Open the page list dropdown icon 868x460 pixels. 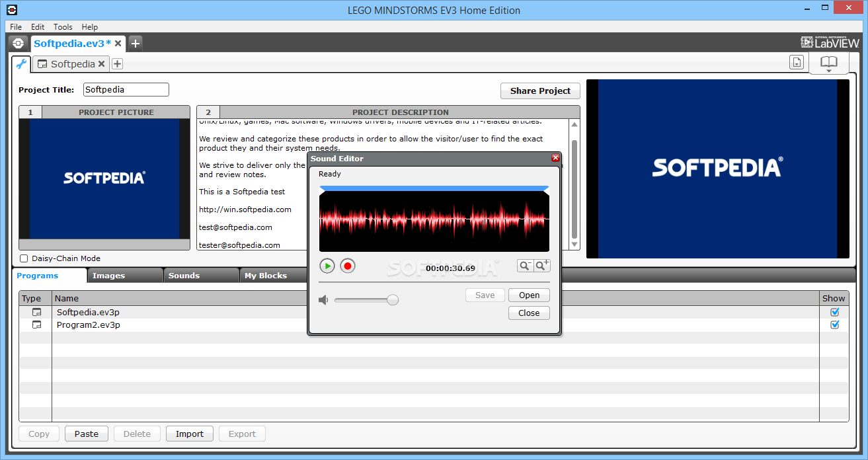pyautogui.click(x=797, y=62)
